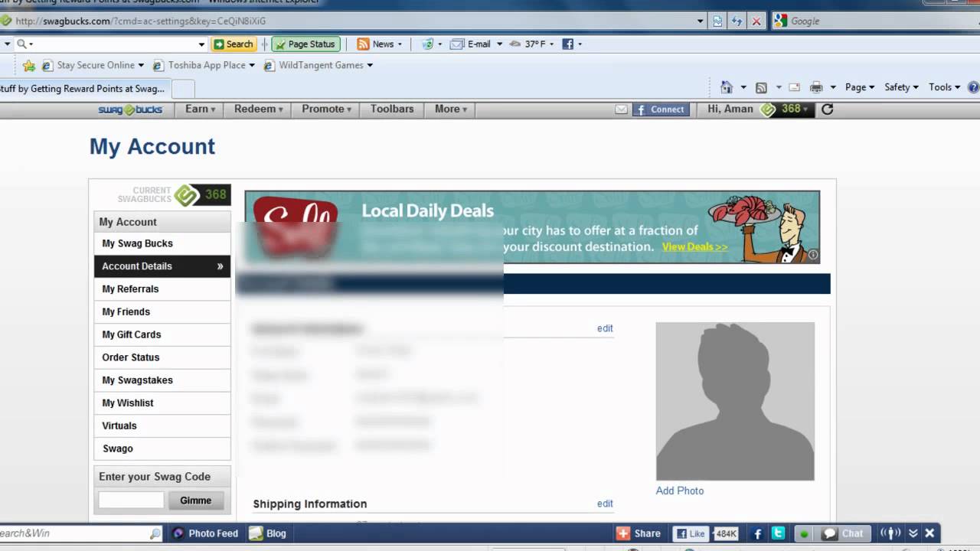Click edit link for Shipping Information
Viewport: 980px width, 551px height.
point(605,504)
